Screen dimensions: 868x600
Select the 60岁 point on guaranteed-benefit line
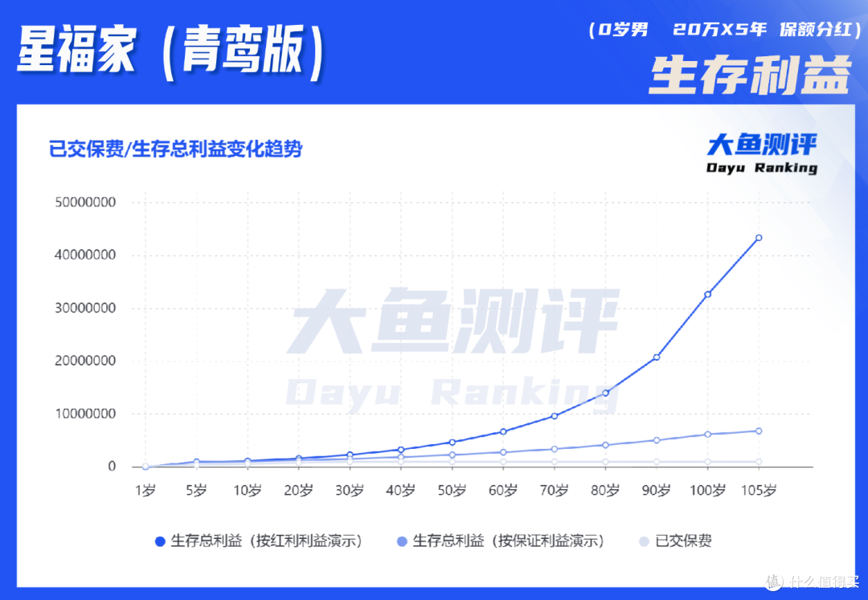point(503,452)
